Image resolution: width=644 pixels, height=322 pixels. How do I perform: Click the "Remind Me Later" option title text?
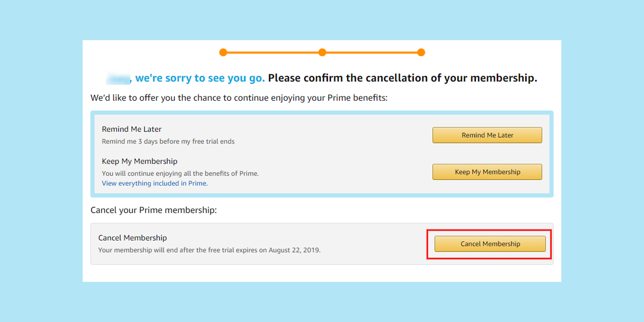coord(132,129)
